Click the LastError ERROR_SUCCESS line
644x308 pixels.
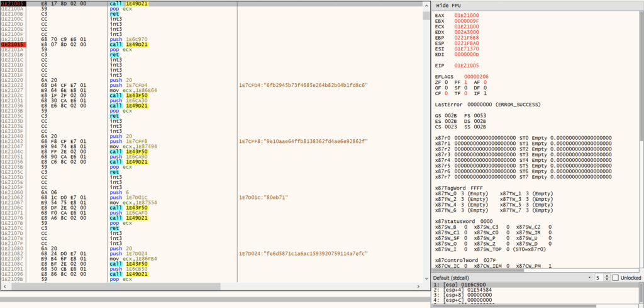[483, 103]
